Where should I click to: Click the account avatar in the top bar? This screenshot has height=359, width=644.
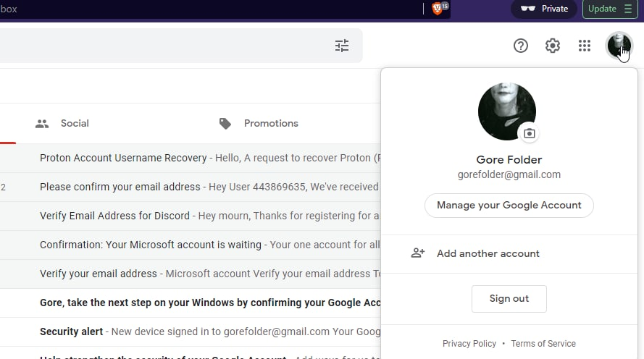coord(619,45)
